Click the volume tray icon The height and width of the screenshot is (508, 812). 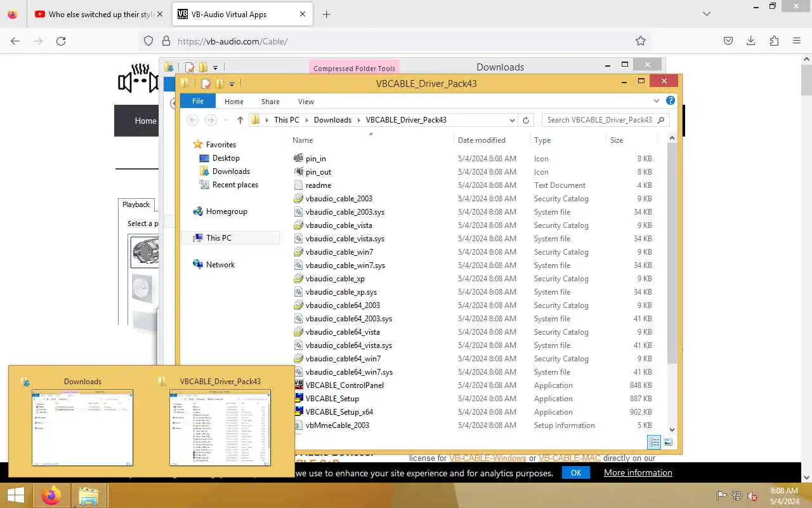pos(752,496)
